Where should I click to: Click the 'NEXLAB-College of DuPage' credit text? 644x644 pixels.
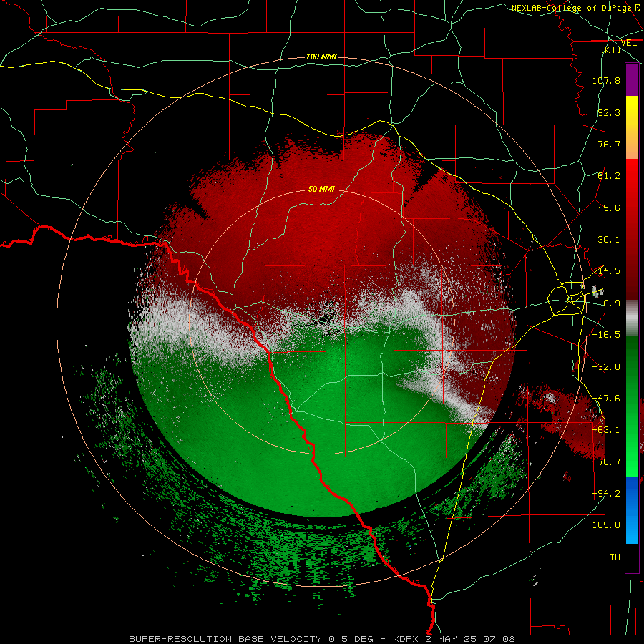pyautogui.click(x=571, y=8)
